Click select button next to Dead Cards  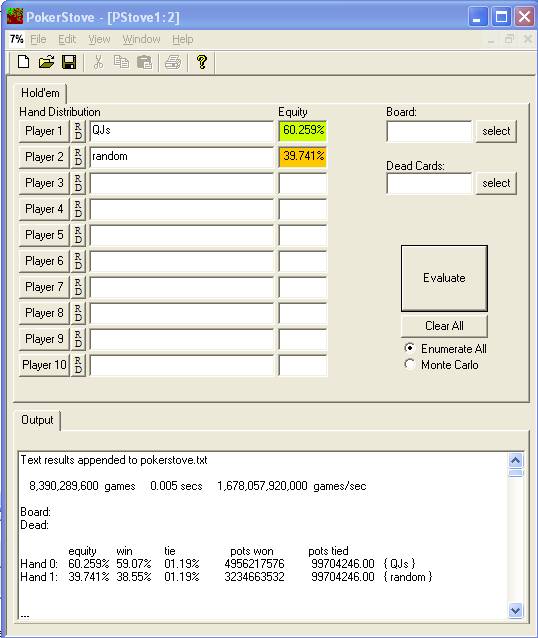click(x=496, y=183)
